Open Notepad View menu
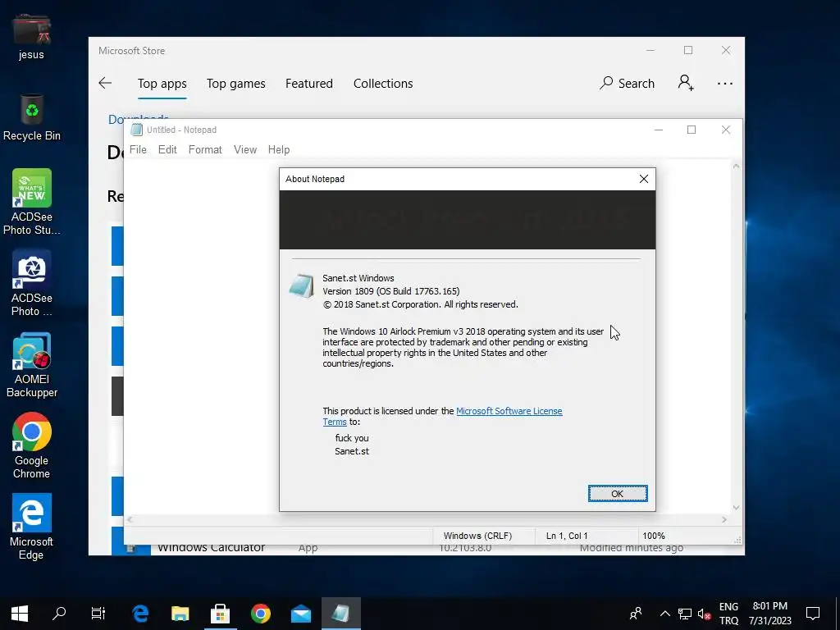 [x=244, y=149]
